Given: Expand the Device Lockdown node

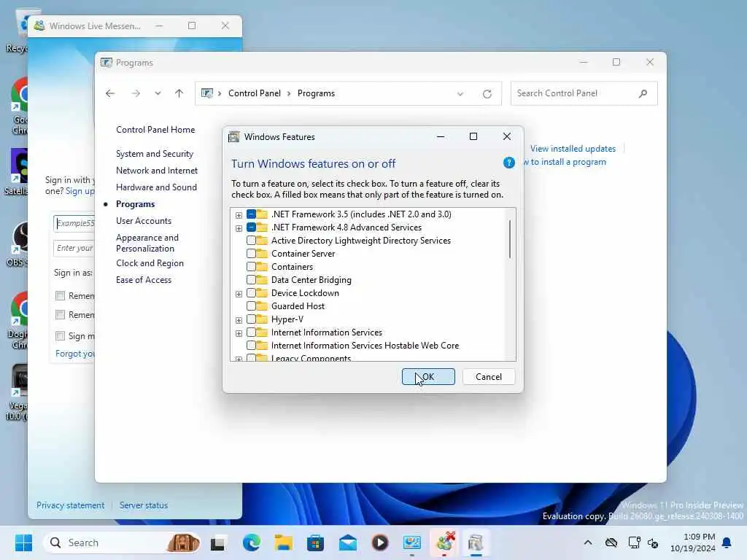Looking at the screenshot, I should click(x=239, y=294).
